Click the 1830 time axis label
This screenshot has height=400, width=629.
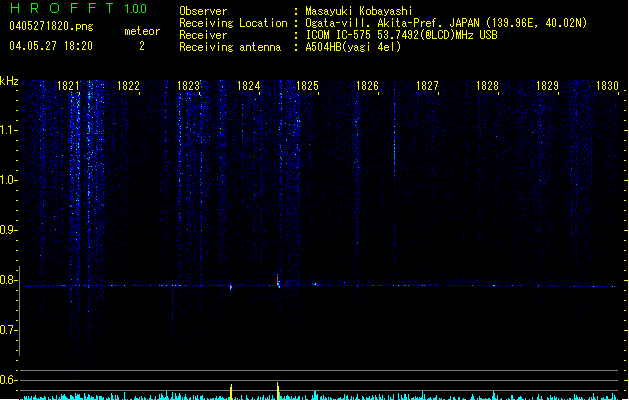coord(607,86)
